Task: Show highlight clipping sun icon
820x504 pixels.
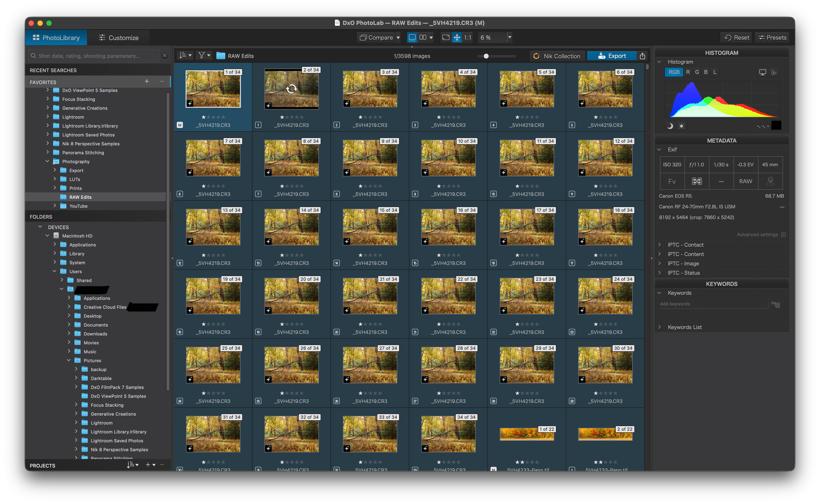Action: pos(681,126)
